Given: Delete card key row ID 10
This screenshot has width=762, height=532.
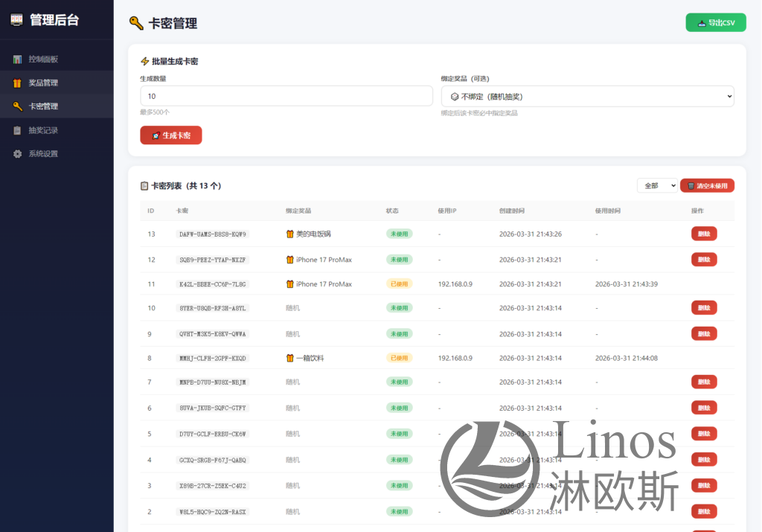Looking at the screenshot, I should coord(704,307).
